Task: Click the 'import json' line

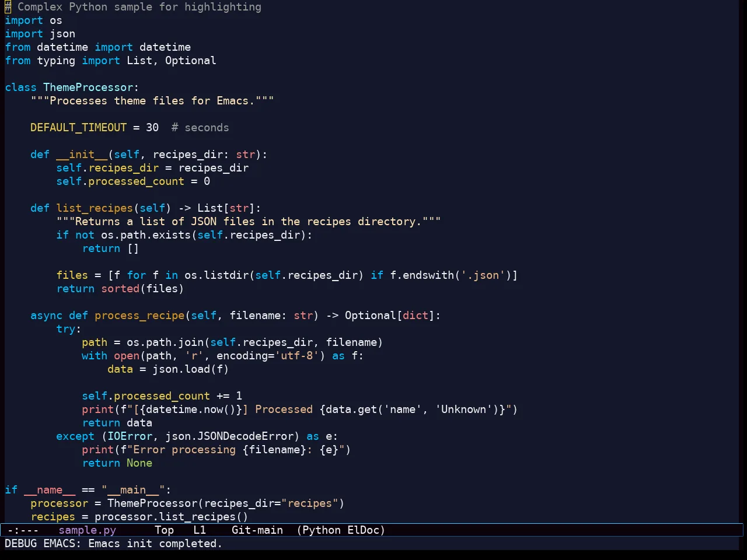Action: pos(40,34)
